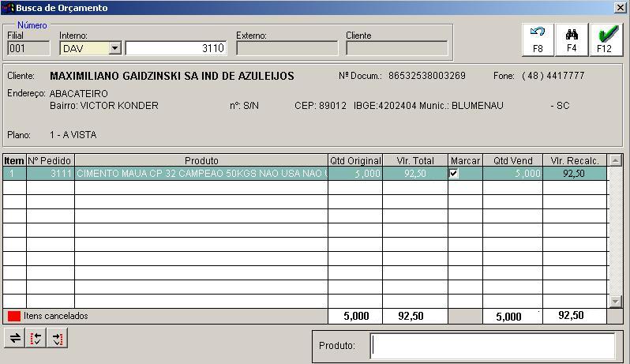
Task: Close the Busca de Orçamento window
Action: (620, 8)
